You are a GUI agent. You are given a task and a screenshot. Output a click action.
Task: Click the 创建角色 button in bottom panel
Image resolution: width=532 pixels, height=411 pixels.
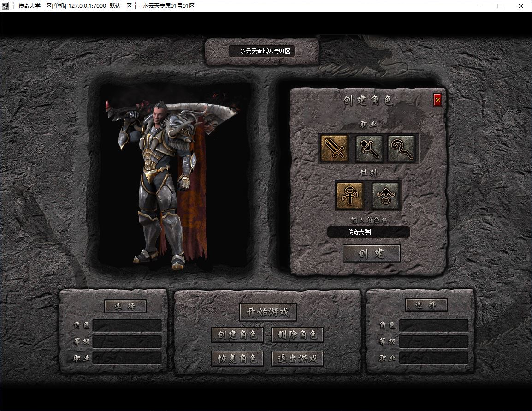(237, 334)
